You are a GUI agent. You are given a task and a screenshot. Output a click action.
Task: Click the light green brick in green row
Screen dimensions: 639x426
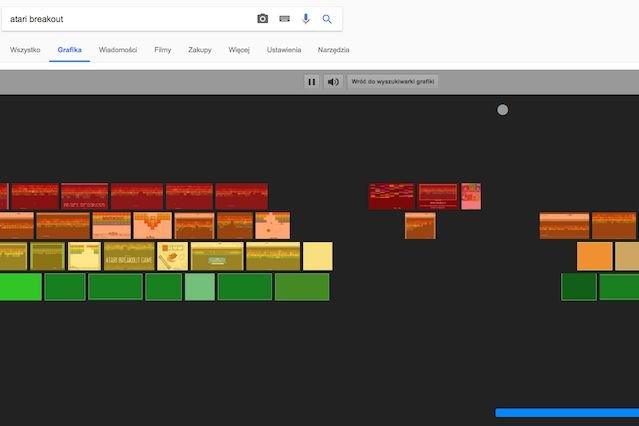coord(199,287)
